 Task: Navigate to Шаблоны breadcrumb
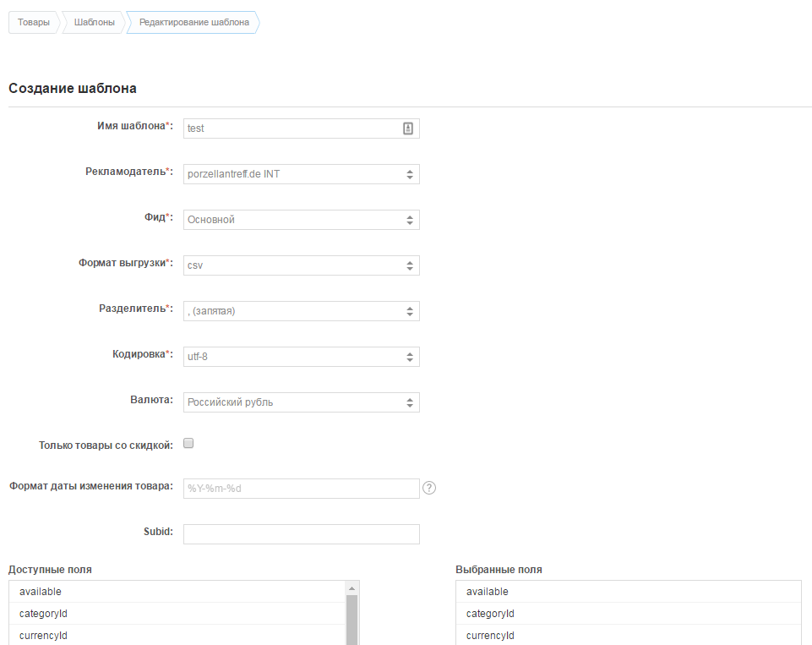tap(94, 23)
